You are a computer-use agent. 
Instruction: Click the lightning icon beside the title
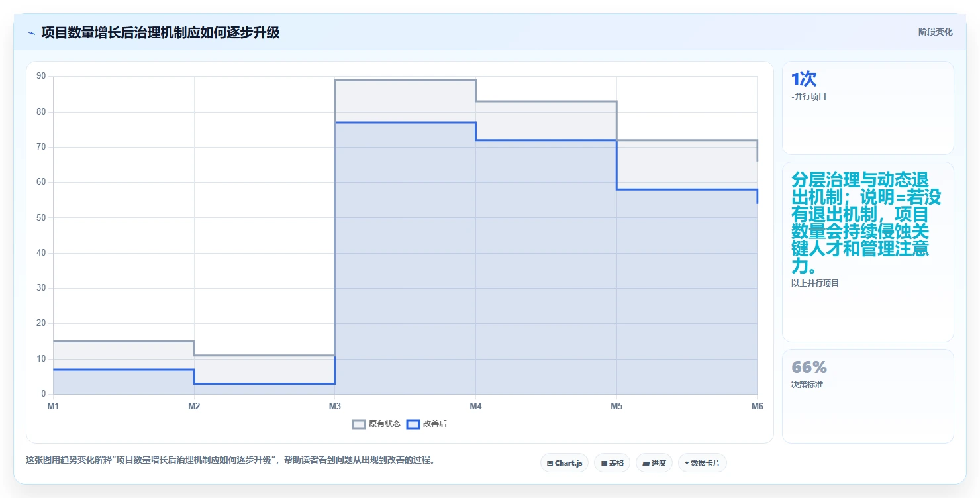(x=31, y=33)
